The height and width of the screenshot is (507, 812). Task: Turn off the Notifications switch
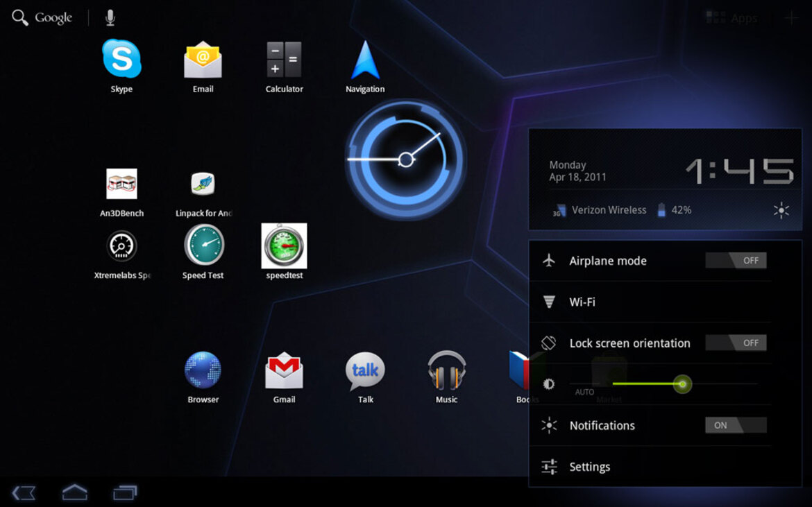pos(736,425)
